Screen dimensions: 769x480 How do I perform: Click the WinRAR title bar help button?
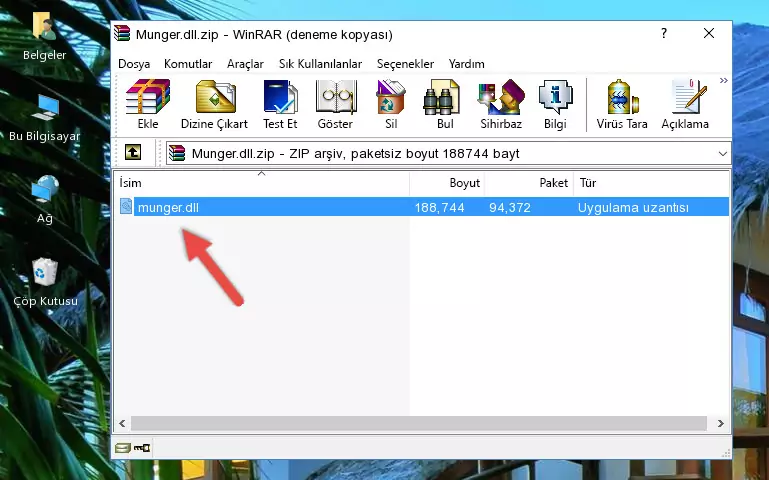tap(664, 33)
